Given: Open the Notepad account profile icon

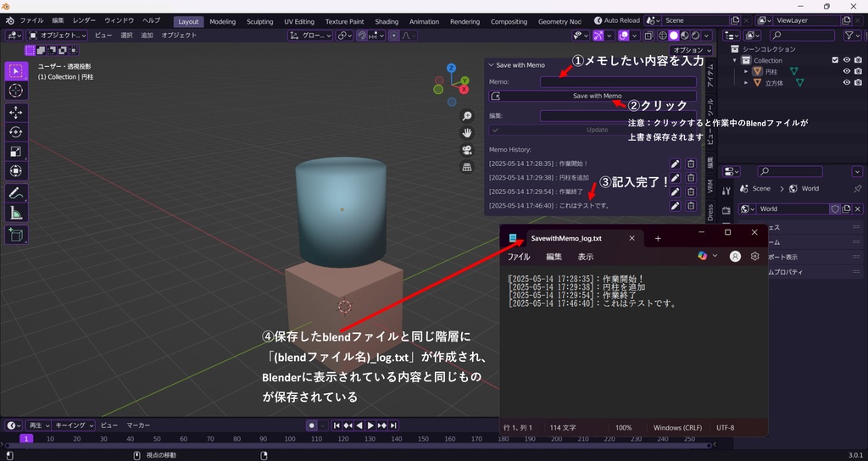Looking at the screenshot, I should [735, 256].
